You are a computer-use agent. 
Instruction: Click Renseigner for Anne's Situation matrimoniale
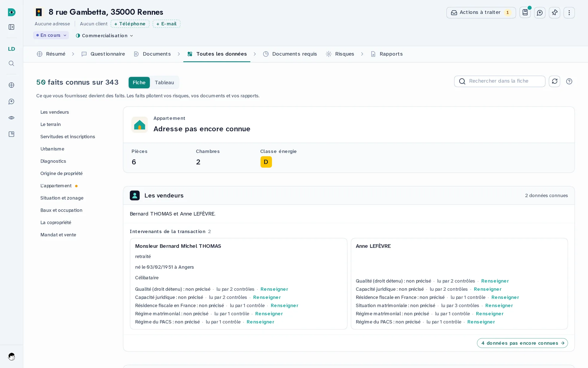pyautogui.click(x=499, y=305)
